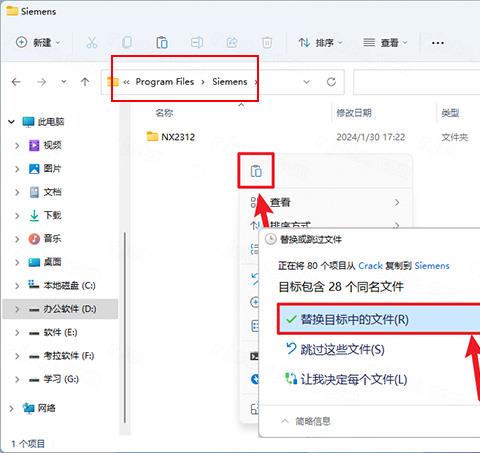Image resolution: width=480 pixels, height=453 pixels.
Task: Choose Replace files in destination (R)
Action: (x=379, y=319)
